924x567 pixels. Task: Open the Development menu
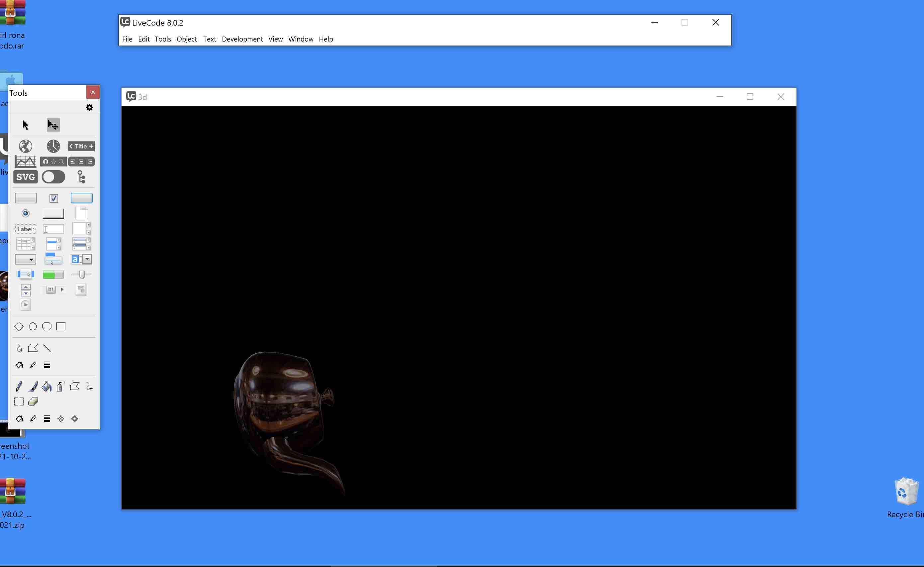242,39
